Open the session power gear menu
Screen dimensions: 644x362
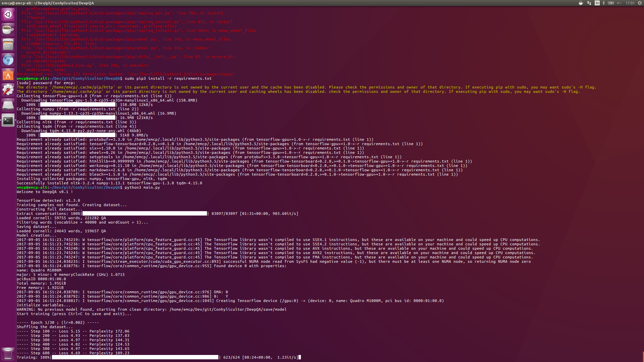(640, 3)
